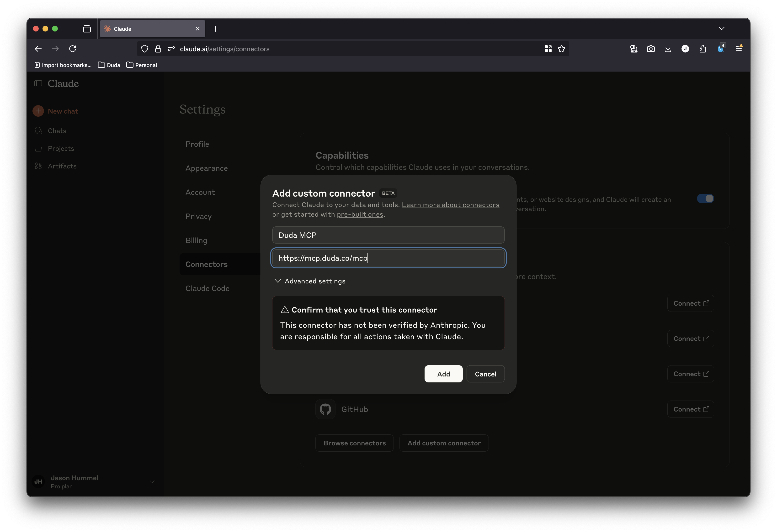The height and width of the screenshot is (532, 777).
Task: Expand Advanced settings
Action: (310, 281)
